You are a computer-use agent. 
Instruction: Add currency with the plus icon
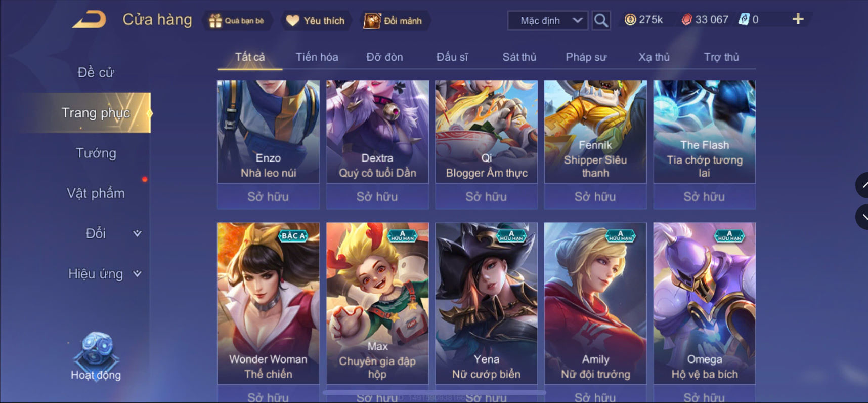tap(798, 19)
